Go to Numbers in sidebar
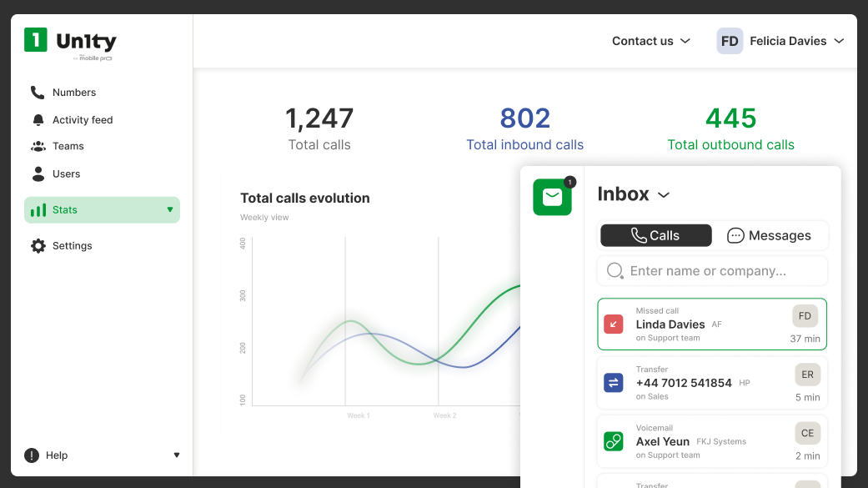This screenshot has width=868, height=488. (x=74, y=93)
